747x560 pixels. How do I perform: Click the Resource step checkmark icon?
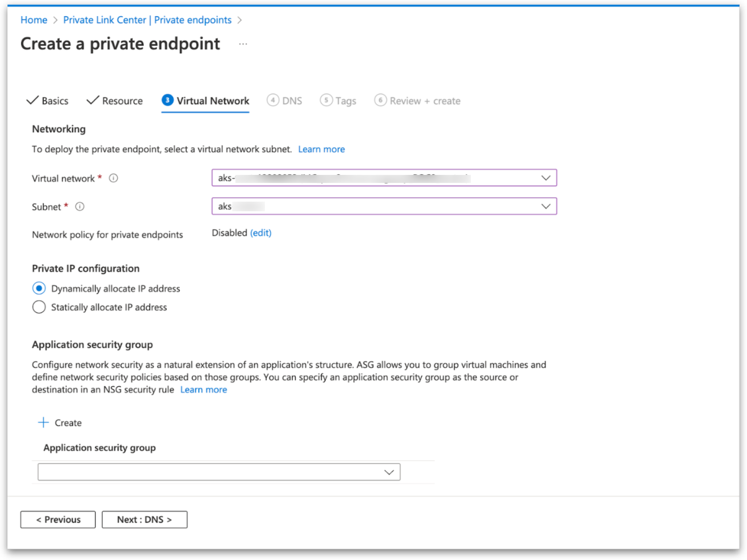pyautogui.click(x=93, y=101)
